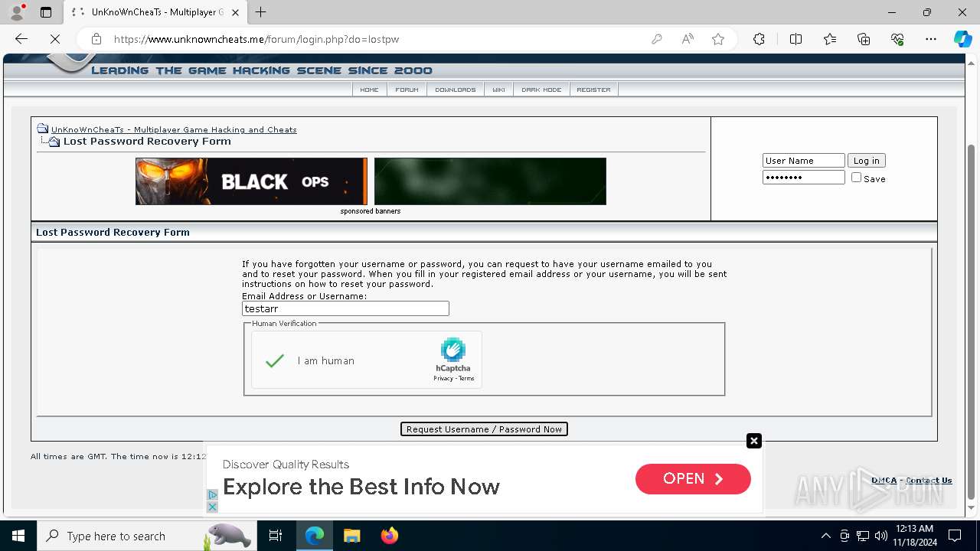Open the saved passwords key icon
This screenshot has width=980, height=551.
click(657, 39)
